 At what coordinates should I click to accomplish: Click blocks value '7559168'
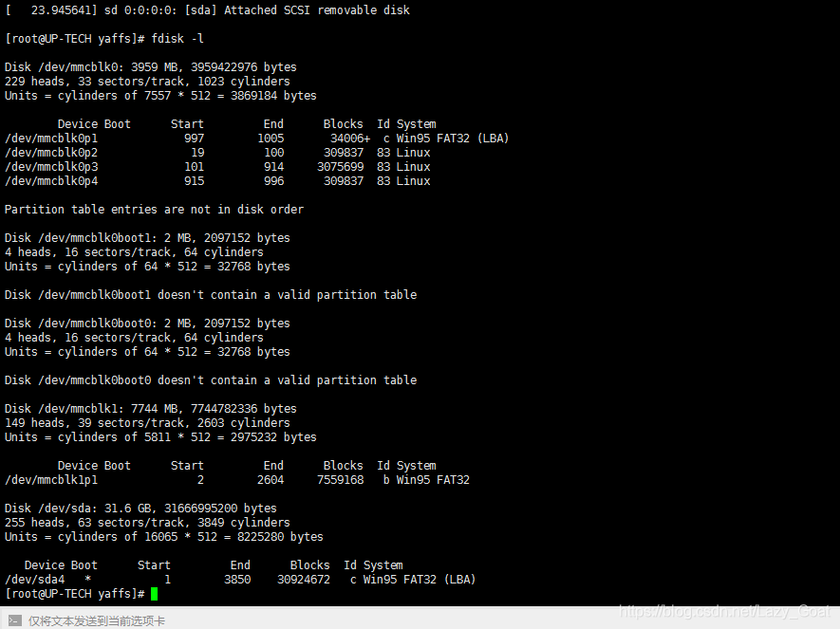pyautogui.click(x=340, y=480)
